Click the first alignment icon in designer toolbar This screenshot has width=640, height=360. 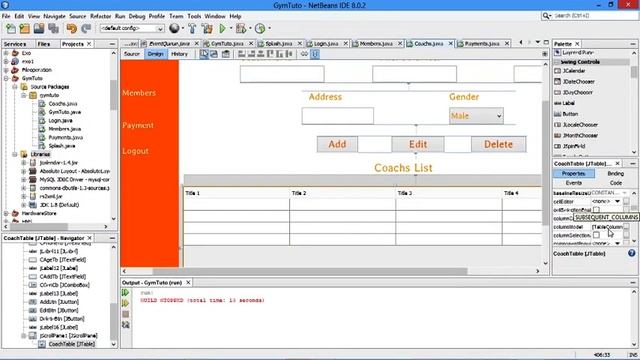tap(242, 54)
